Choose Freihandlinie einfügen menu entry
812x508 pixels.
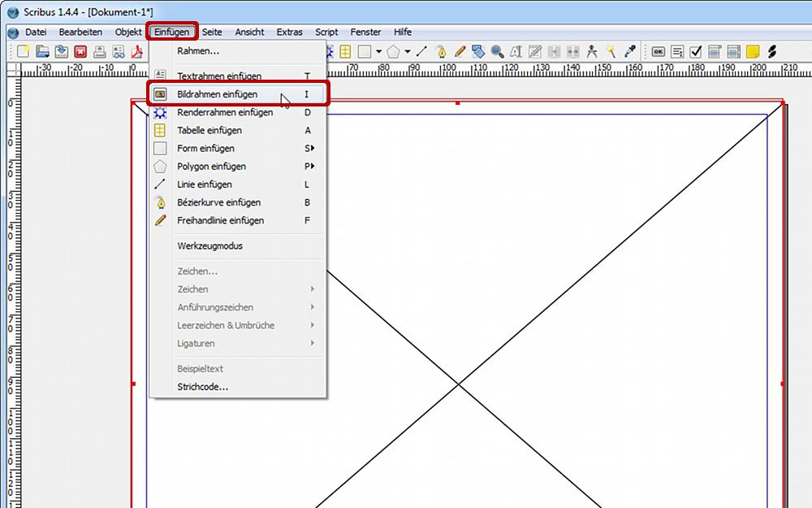238,220
